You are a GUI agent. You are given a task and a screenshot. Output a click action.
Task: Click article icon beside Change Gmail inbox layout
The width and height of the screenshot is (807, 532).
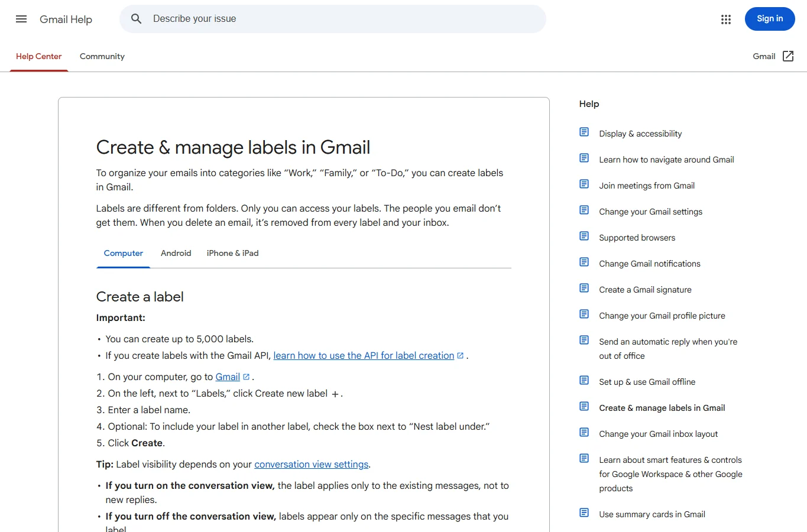[x=584, y=432]
